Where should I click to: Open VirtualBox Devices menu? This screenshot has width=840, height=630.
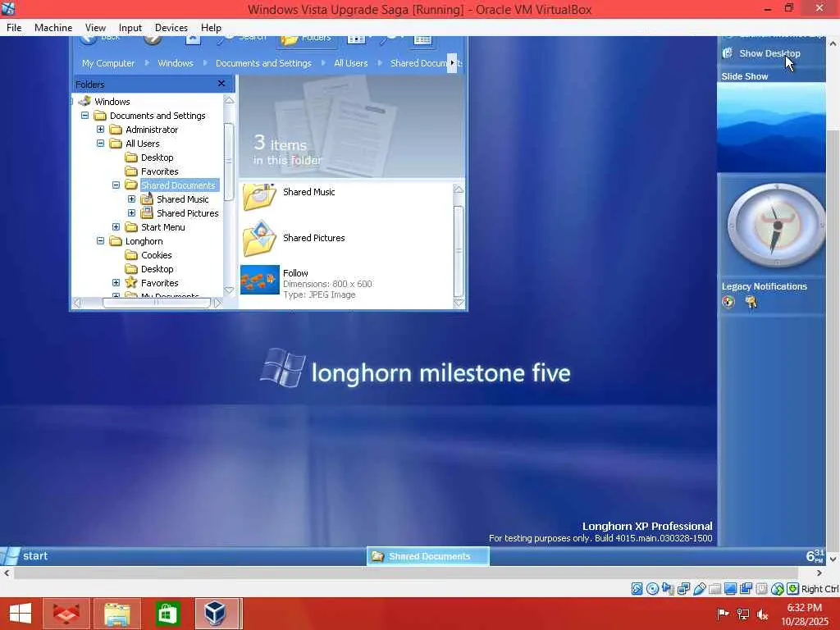coord(171,27)
